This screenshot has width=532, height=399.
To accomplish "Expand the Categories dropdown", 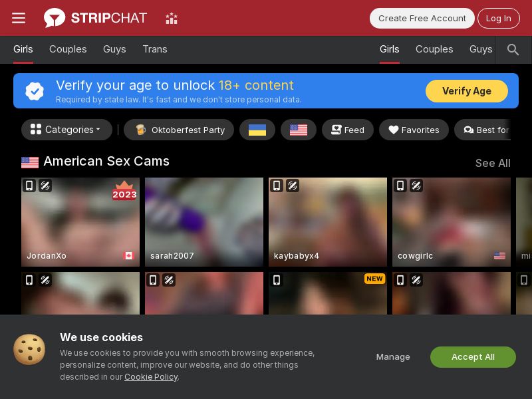I will point(66,130).
